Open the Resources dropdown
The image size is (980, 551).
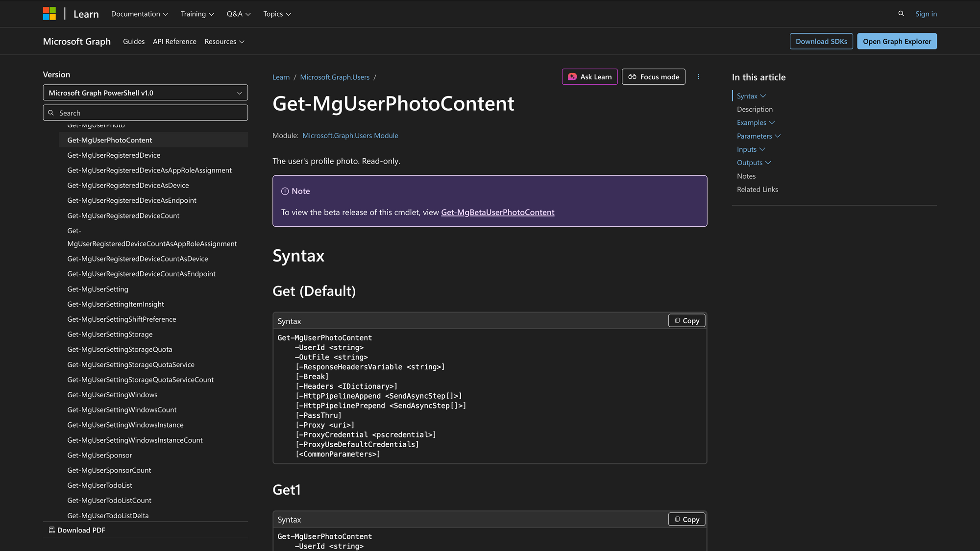coord(224,41)
